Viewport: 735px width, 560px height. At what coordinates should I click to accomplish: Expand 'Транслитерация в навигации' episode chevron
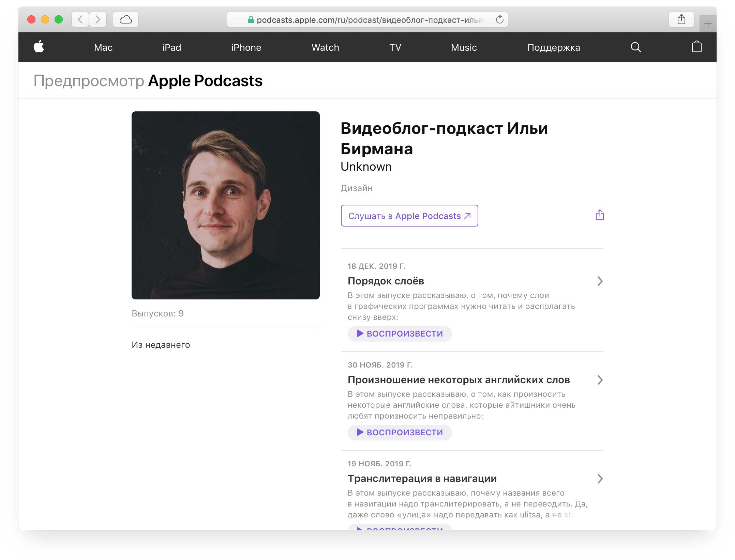click(600, 479)
